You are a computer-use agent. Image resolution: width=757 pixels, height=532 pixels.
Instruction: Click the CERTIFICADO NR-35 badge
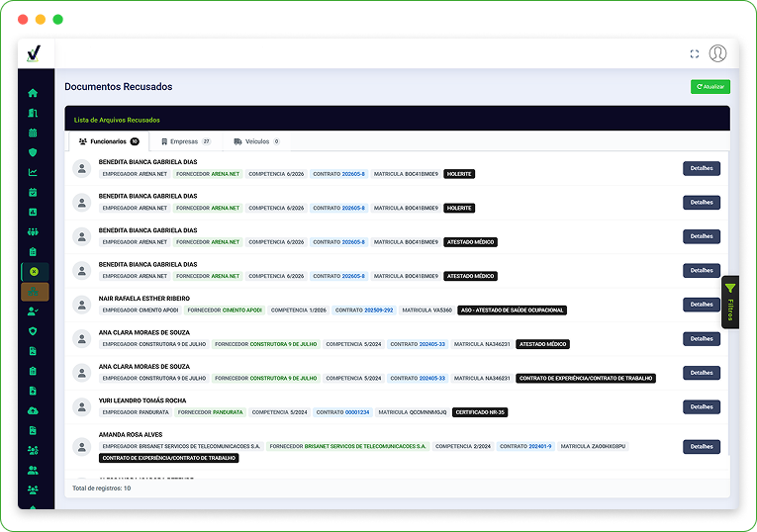tap(480, 412)
